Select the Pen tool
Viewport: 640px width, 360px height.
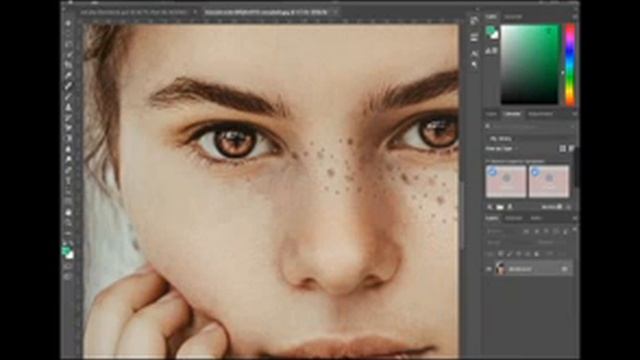point(68,171)
